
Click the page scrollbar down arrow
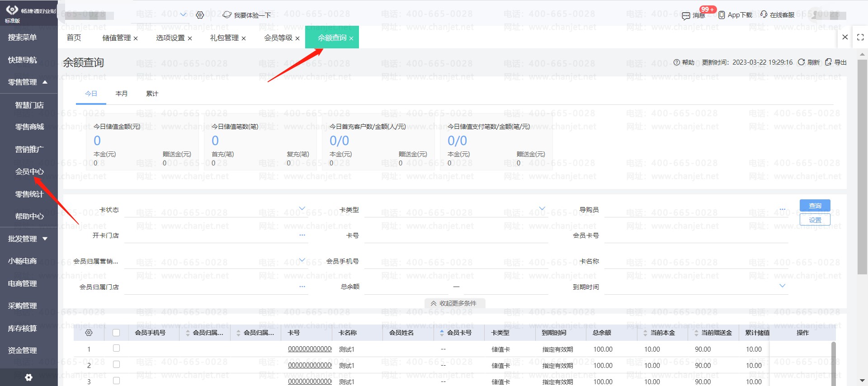click(862, 381)
